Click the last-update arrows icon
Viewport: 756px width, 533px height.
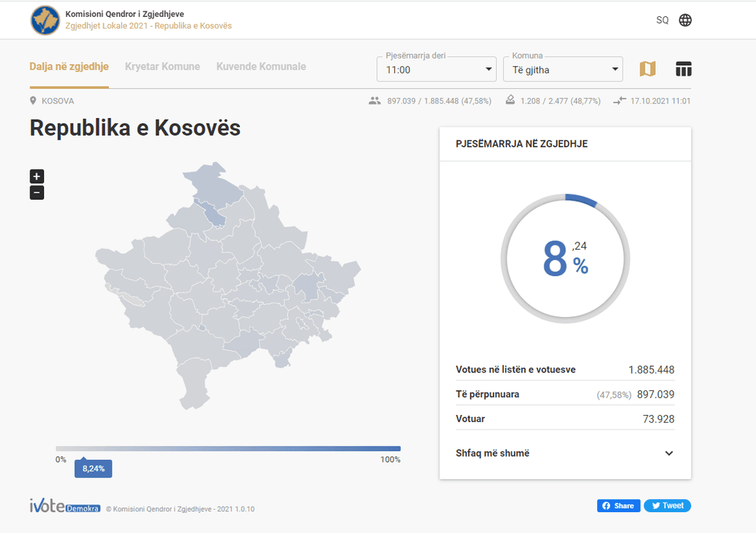pos(619,101)
